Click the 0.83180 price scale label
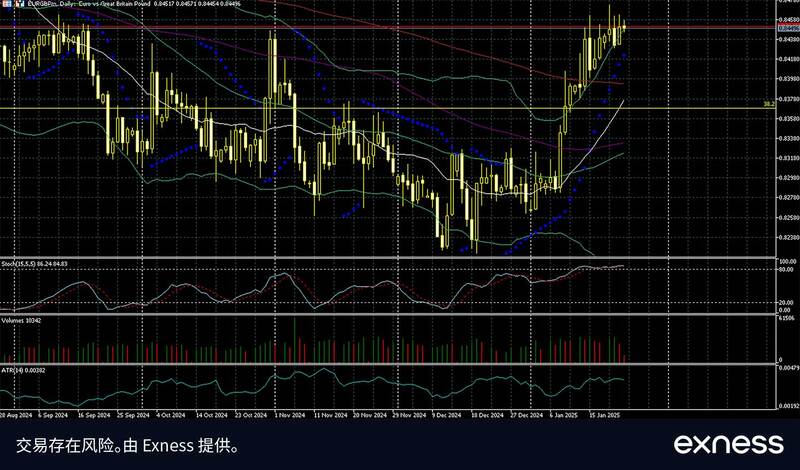800x470 pixels. tap(787, 158)
